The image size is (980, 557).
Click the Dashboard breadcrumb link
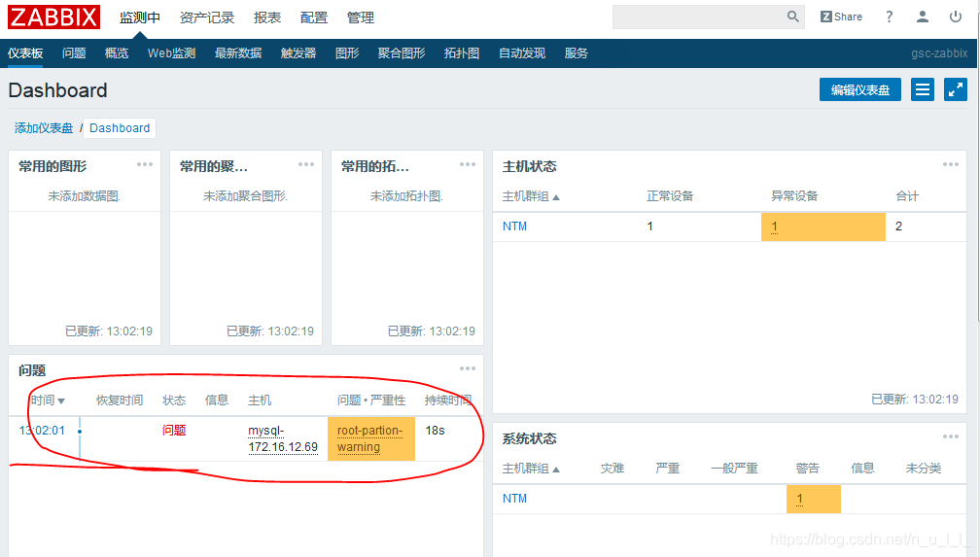pyautogui.click(x=120, y=128)
